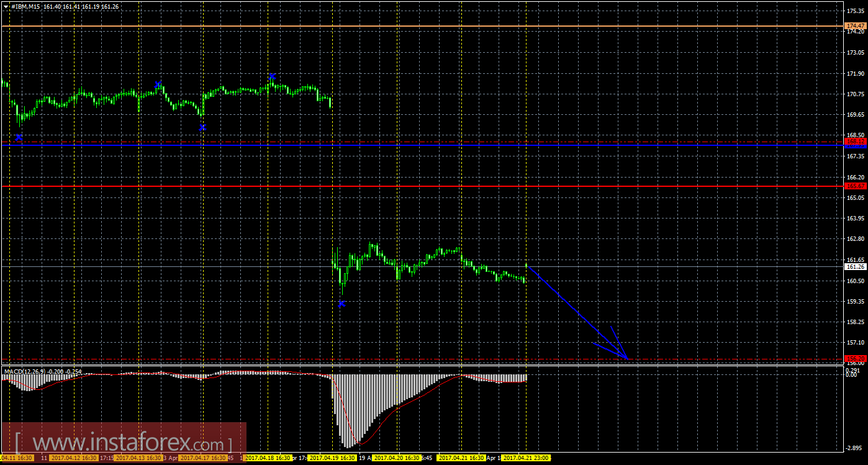The height and width of the screenshot is (465, 868).
Task: Click the 175.35 price scale value
Action: pyautogui.click(x=854, y=11)
